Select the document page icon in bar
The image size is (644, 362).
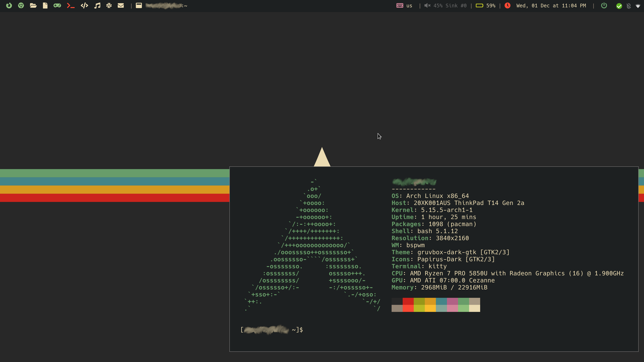pyautogui.click(x=45, y=6)
